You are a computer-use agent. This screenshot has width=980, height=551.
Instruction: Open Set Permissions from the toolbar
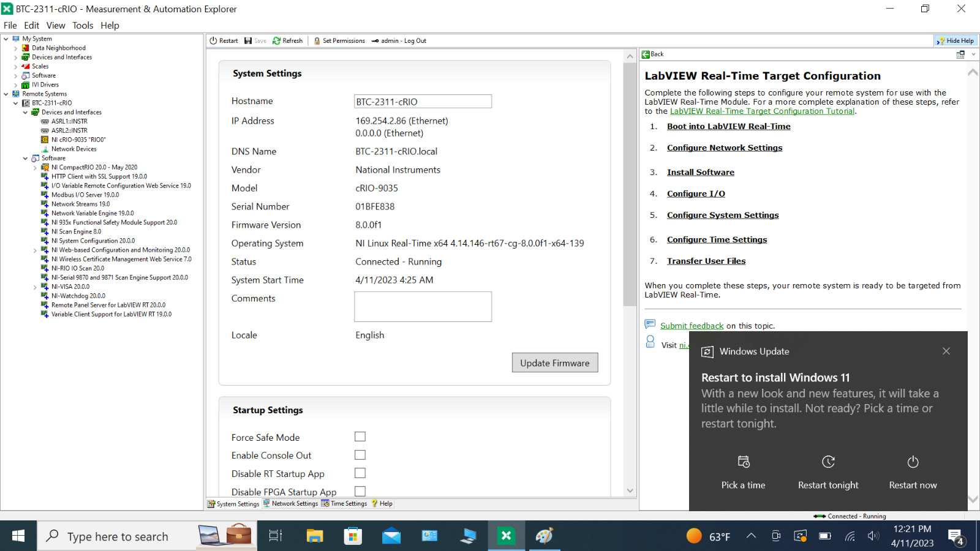339,41
